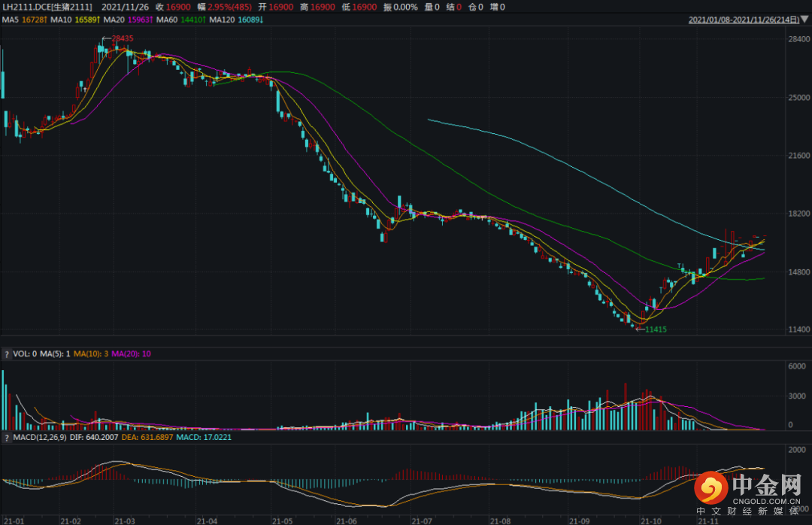Screen dimensions: 812x525
Task: Click the MACD indicator help question mark
Action: tap(7, 436)
